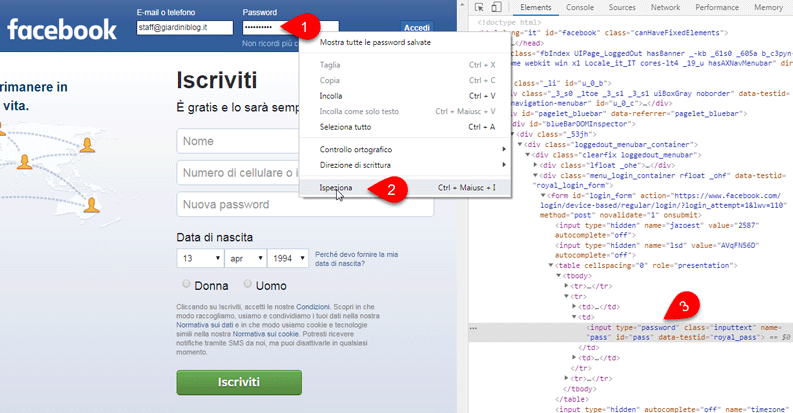The height and width of the screenshot is (413, 793).
Task: Expand the lfloat _ohe div node
Action: 535,165
